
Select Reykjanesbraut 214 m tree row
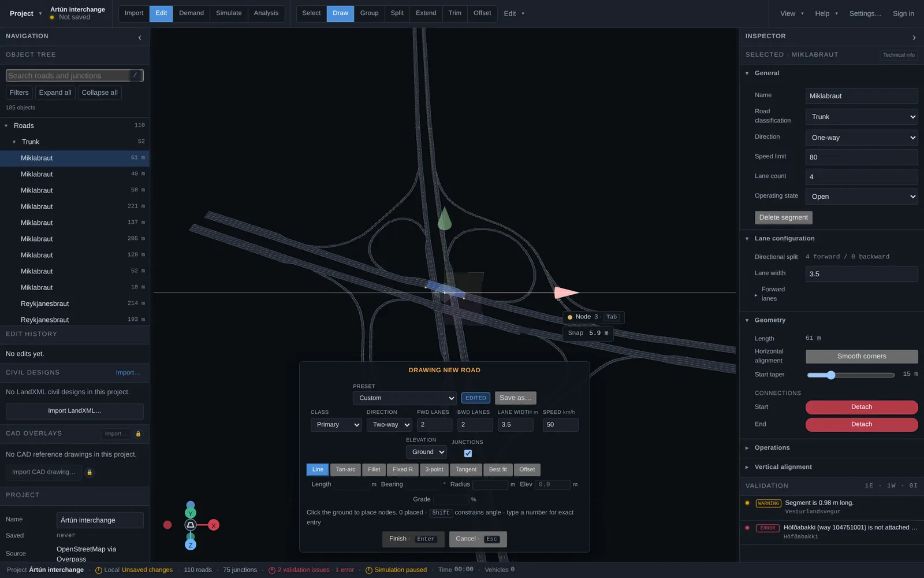(74, 303)
